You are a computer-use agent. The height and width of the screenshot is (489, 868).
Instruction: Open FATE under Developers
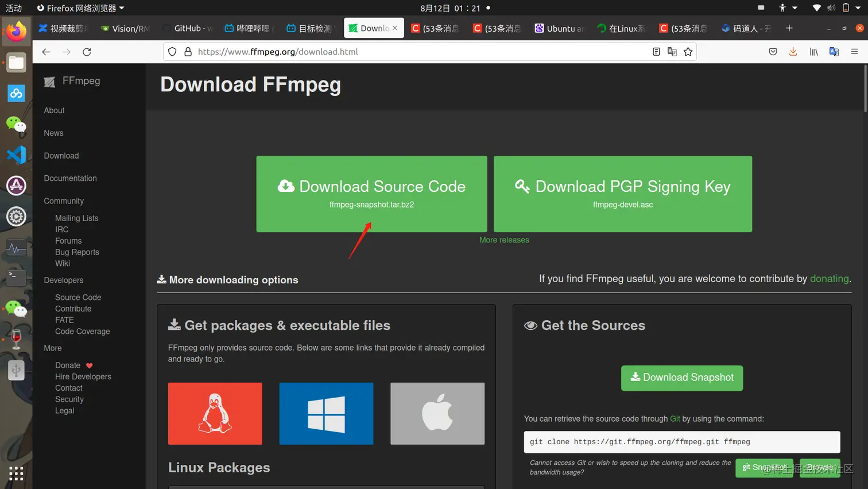[x=64, y=320]
